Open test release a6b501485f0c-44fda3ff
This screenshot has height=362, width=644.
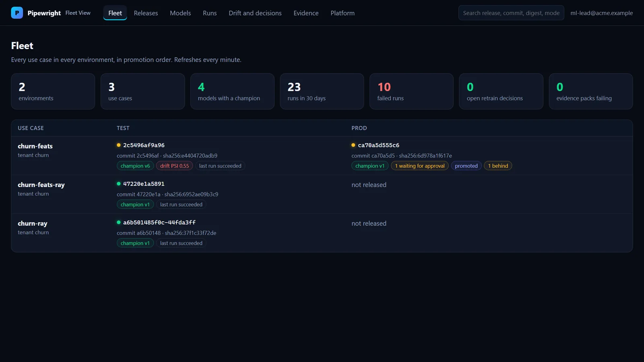pos(159,222)
